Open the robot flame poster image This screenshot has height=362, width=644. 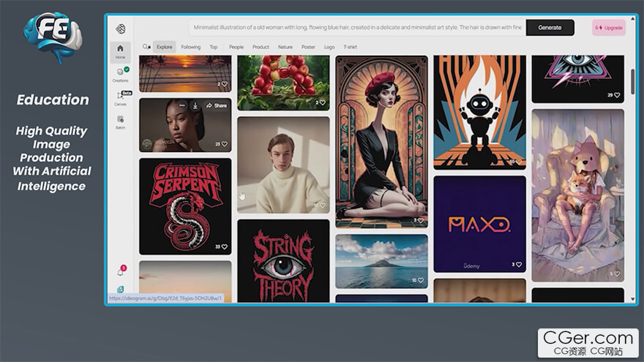480,113
